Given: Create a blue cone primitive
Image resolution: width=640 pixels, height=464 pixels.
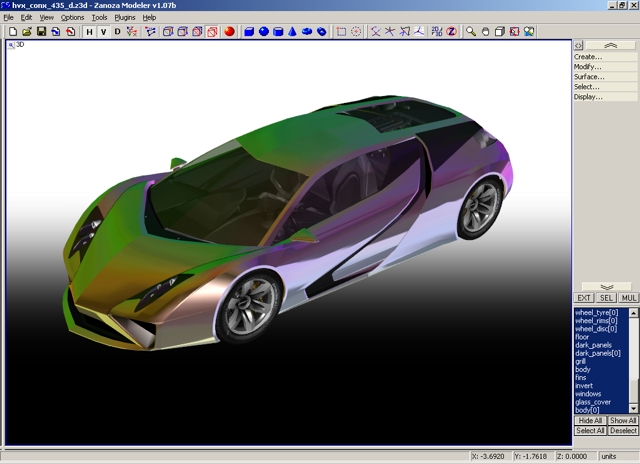Looking at the screenshot, I should point(293,31).
